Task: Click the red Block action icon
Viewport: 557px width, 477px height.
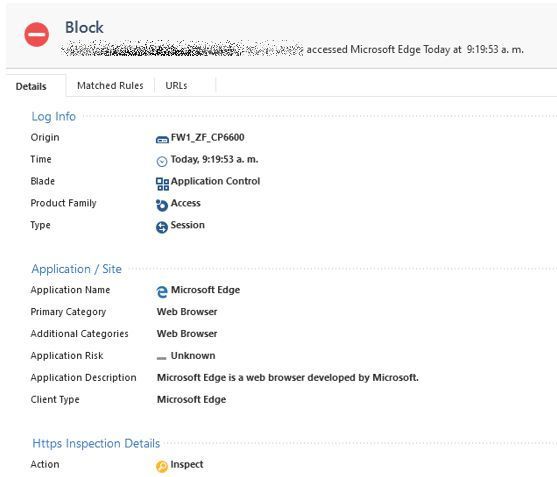Action: pos(37,34)
